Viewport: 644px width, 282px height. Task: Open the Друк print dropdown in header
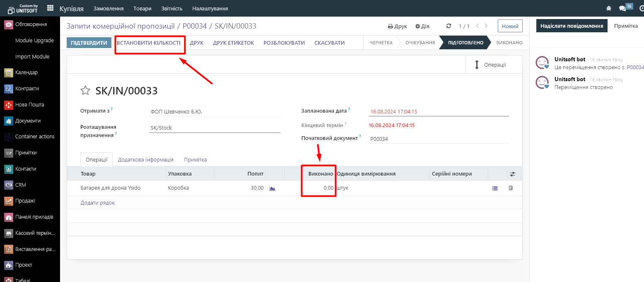tap(397, 26)
